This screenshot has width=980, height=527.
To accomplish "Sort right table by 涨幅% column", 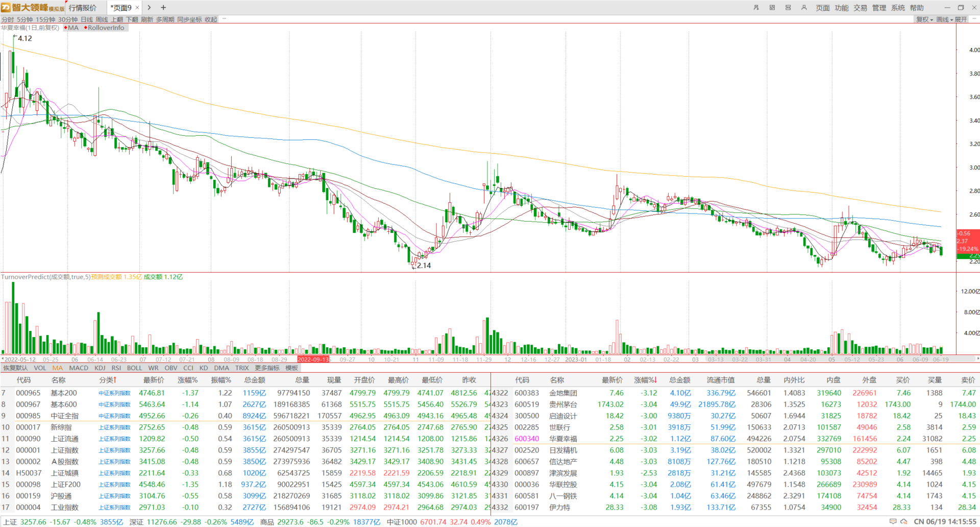I will [646, 380].
